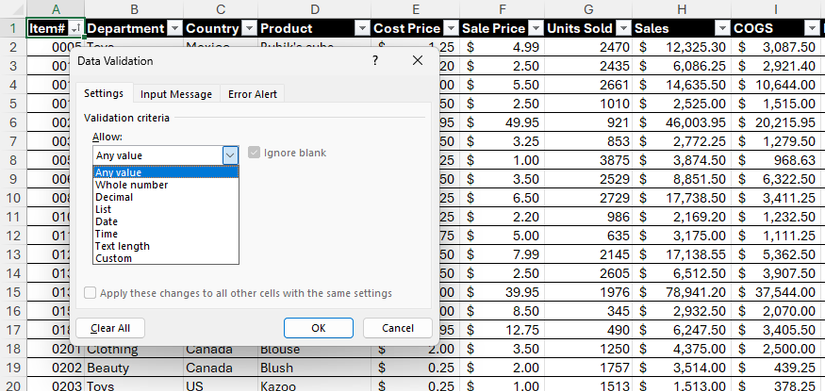Confirm with the OK button
The image size is (825, 391).
click(x=318, y=328)
